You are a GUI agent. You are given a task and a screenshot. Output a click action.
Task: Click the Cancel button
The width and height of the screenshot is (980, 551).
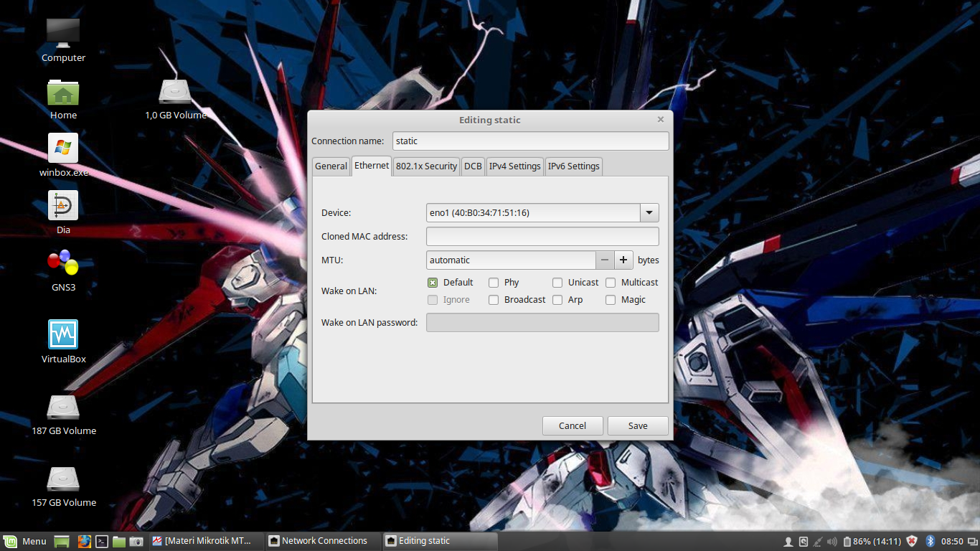573,425
